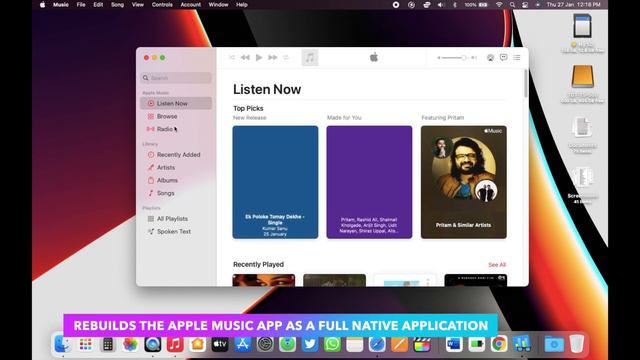
Task: Open Spotlight search in the menu bar
Action: tap(512, 5)
